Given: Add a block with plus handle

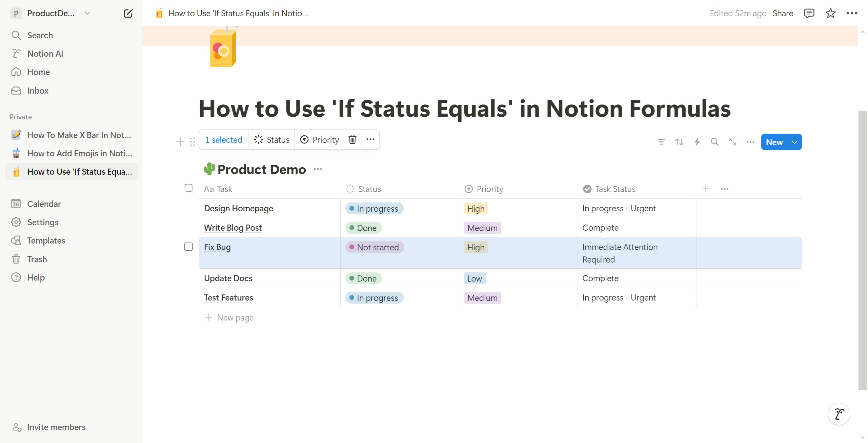Looking at the screenshot, I should pos(180,142).
